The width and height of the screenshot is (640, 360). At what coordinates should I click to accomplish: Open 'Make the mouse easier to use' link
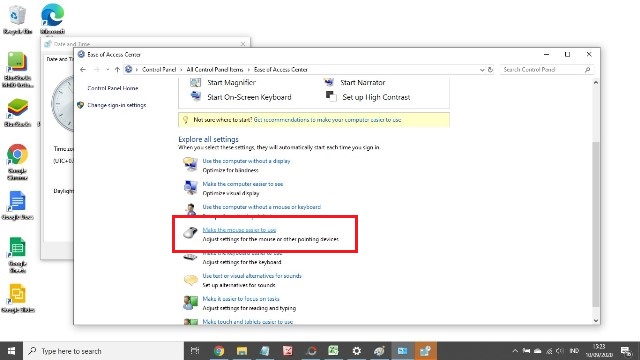(x=239, y=230)
